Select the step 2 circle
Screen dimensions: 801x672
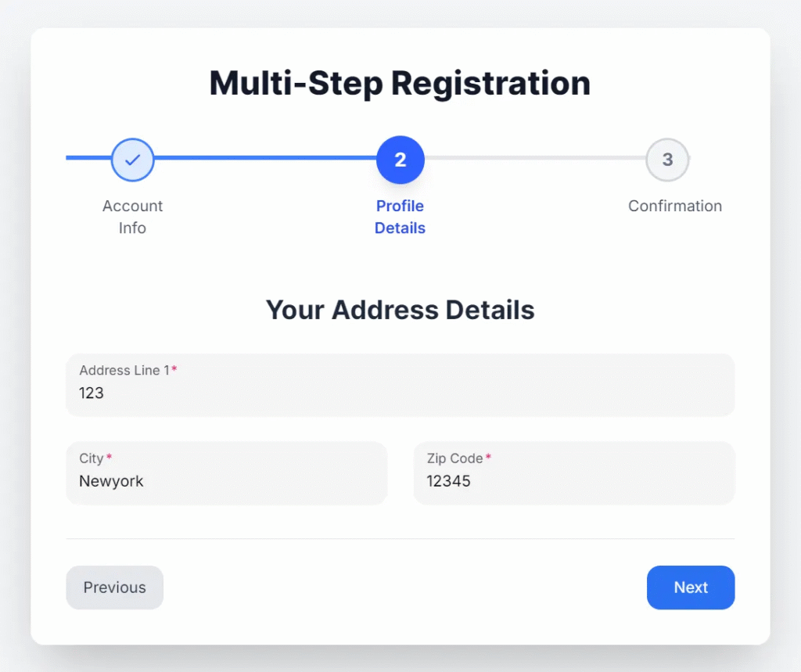tap(400, 160)
